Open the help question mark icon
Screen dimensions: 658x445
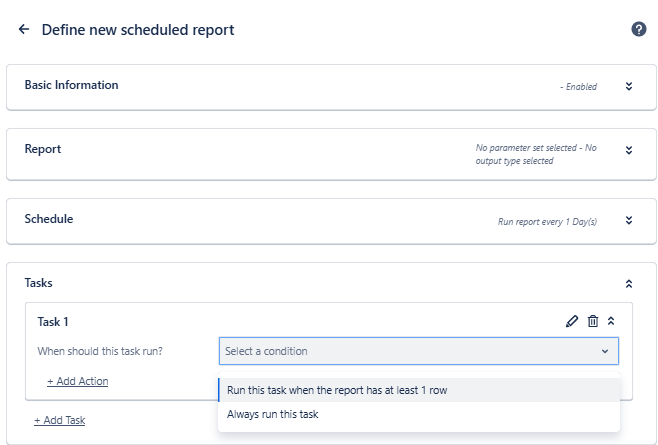click(x=639, y=30)
